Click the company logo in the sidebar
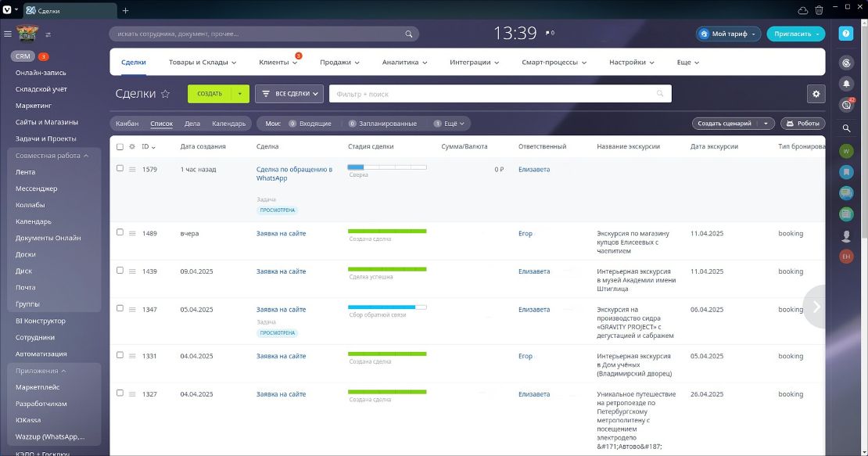This screenshot has height=456, width=868. click(x=27, y=34)
